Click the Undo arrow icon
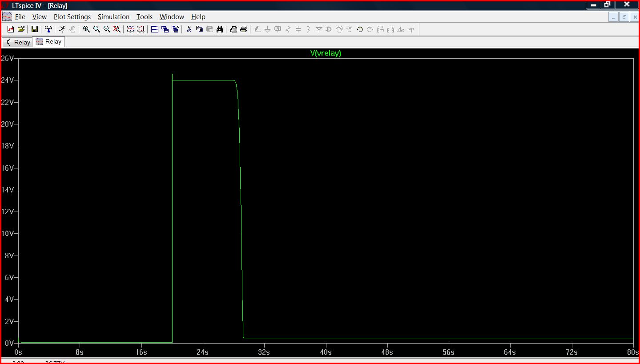 pos(360,29)
